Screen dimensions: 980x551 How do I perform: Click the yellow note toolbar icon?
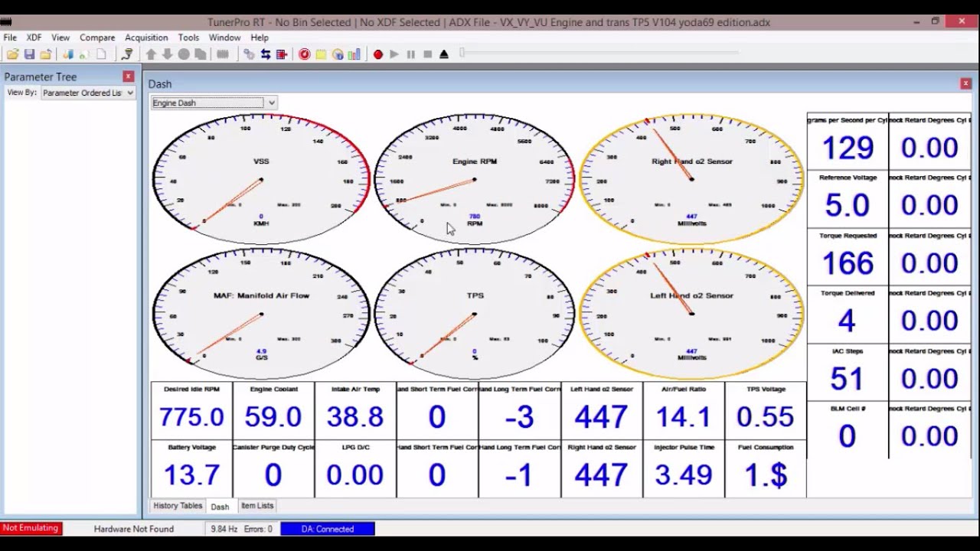(x=321, y=54)
